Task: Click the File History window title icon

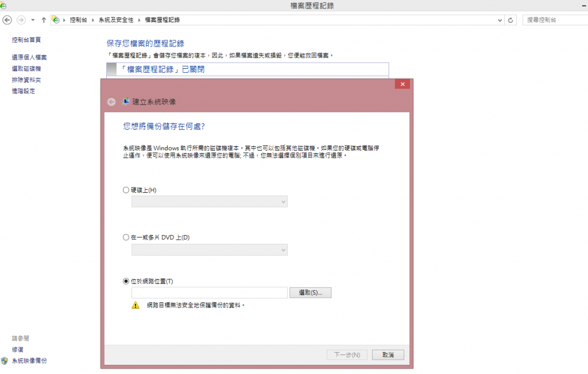Action: coord(3,5)
